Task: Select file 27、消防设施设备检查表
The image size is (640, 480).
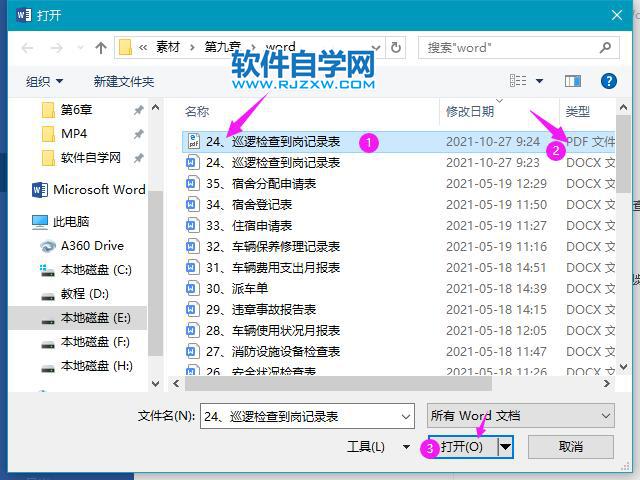Action: [x=398, y=351]
